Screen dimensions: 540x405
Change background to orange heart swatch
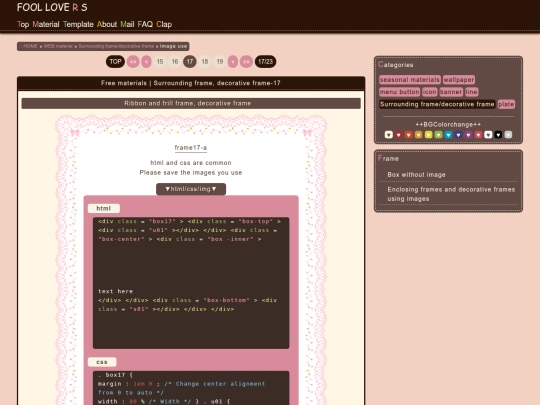coord(418,135)
